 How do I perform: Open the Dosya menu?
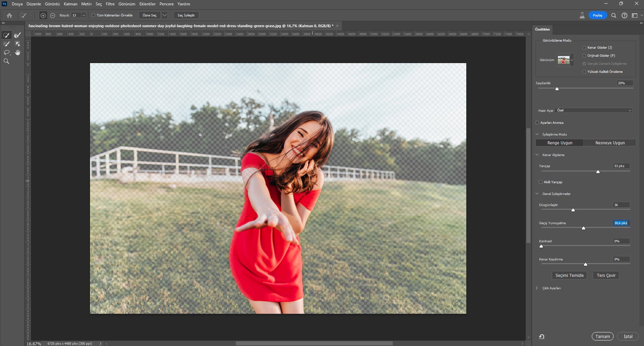17,4
